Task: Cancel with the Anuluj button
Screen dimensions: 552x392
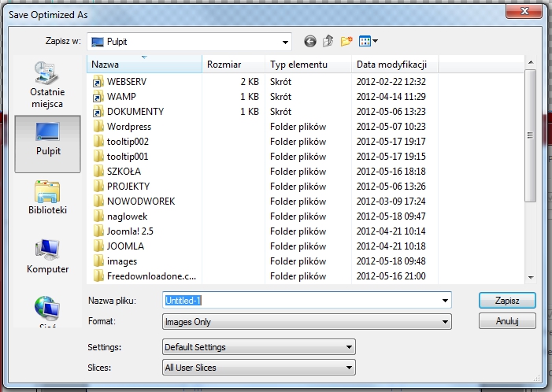Action: pos(506,321)
